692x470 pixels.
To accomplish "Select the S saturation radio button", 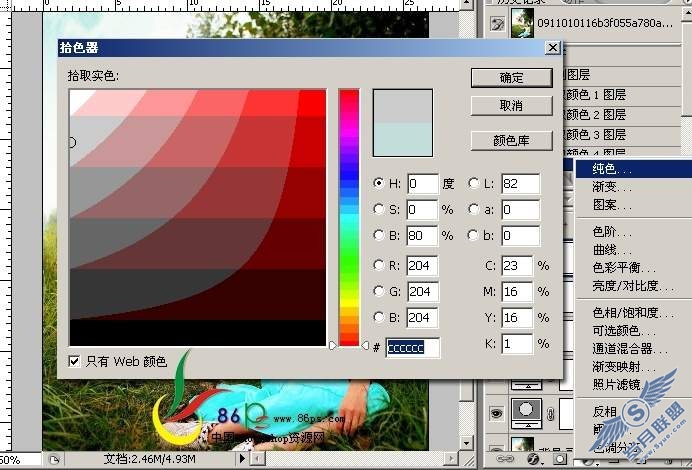I will pyautogui.click(x=378, y=209).
